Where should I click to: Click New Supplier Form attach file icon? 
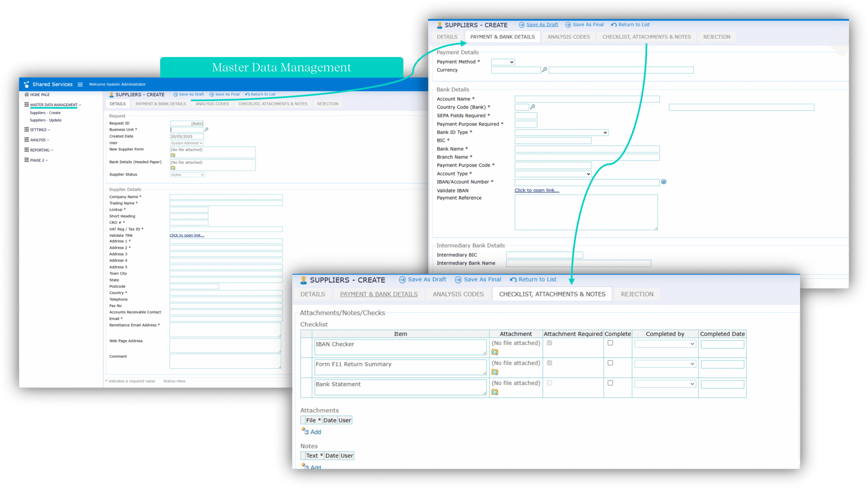(x=173, y=155)
